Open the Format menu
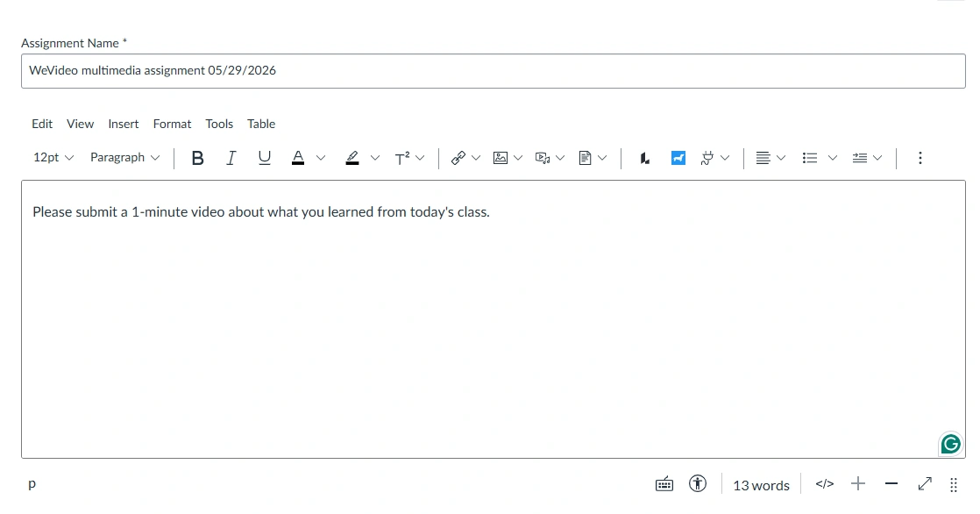 click(172, 124)
